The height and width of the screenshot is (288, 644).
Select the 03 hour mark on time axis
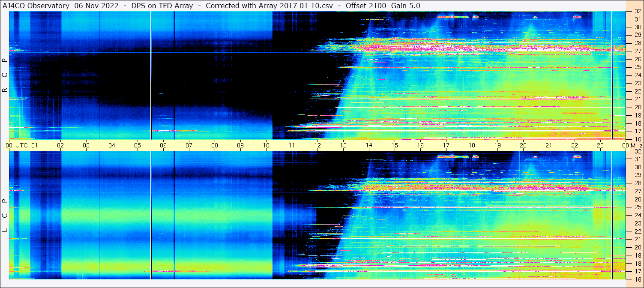click(86, 145)
